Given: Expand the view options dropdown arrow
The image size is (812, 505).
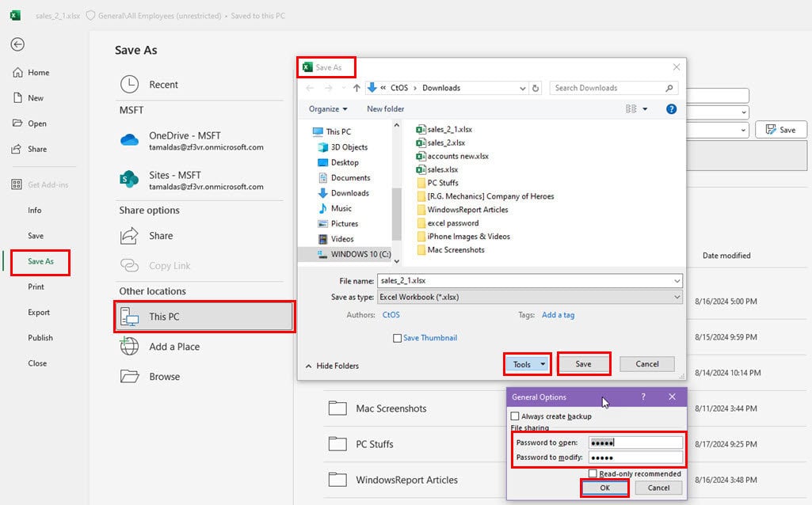Looking at the screenshot, I should click(645, 108).
